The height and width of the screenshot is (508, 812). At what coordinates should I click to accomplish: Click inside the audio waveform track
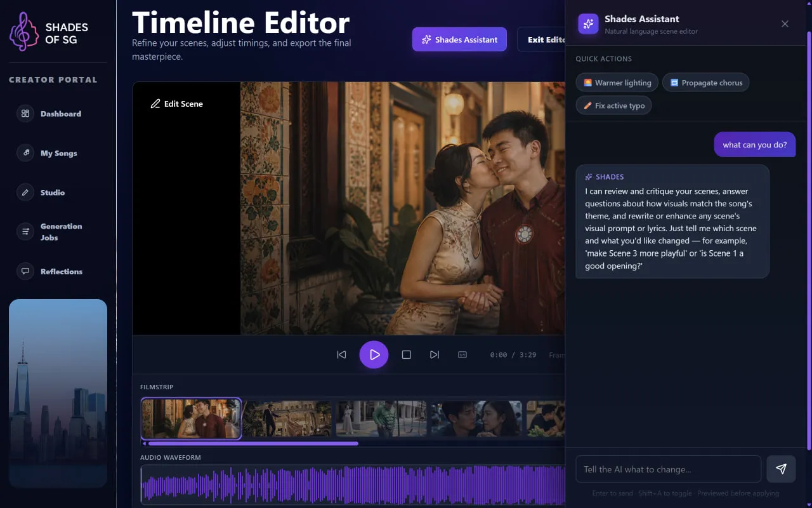pos(353,486)
